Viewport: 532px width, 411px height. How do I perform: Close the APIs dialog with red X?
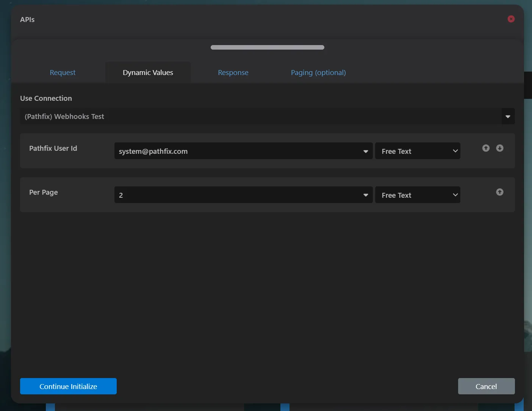coord(511,19)
